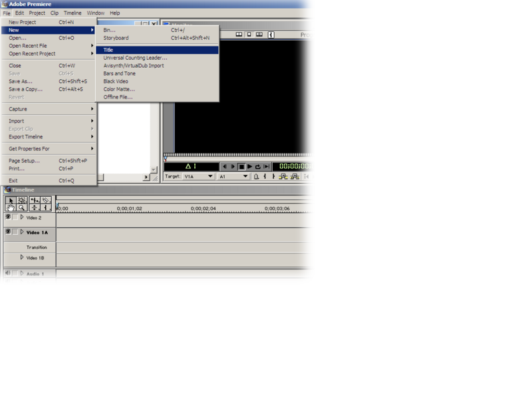Select the Razor tool in Timeline
Viewport: 532px width, 399px height.
[45, 200]
